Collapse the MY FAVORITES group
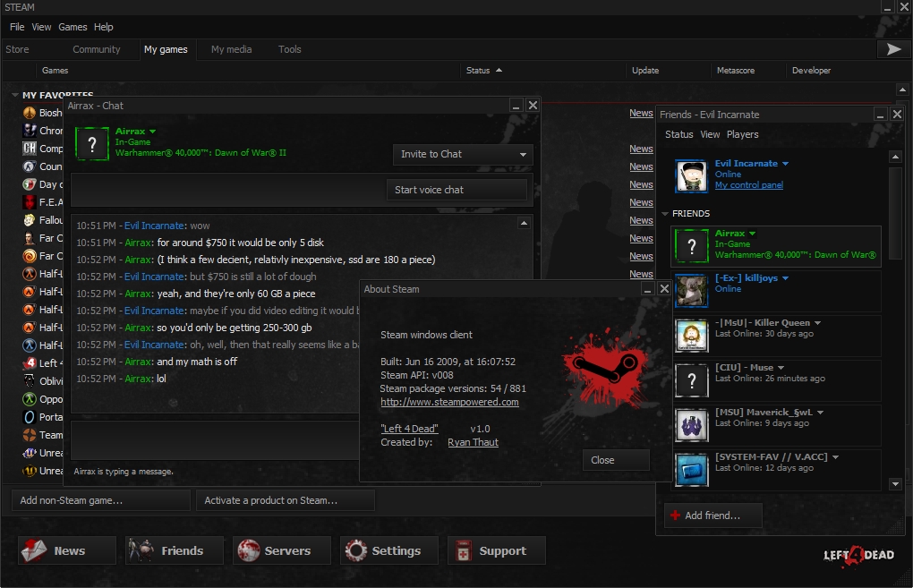This screenshot has width=913, height=588. [x=14, y=95]
